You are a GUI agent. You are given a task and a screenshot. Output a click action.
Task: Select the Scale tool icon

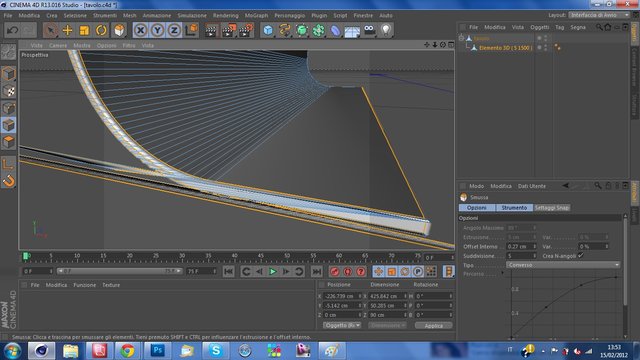(x=84, y=30)
